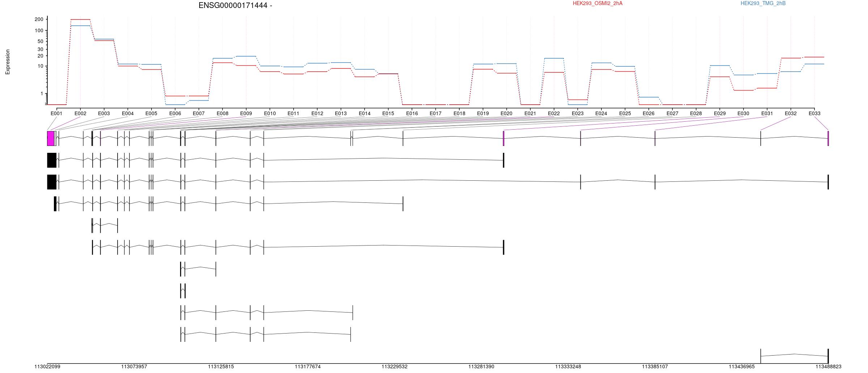Click the E004 exon label
Viewport: 868px width, 373px height.
click(128, 113)
